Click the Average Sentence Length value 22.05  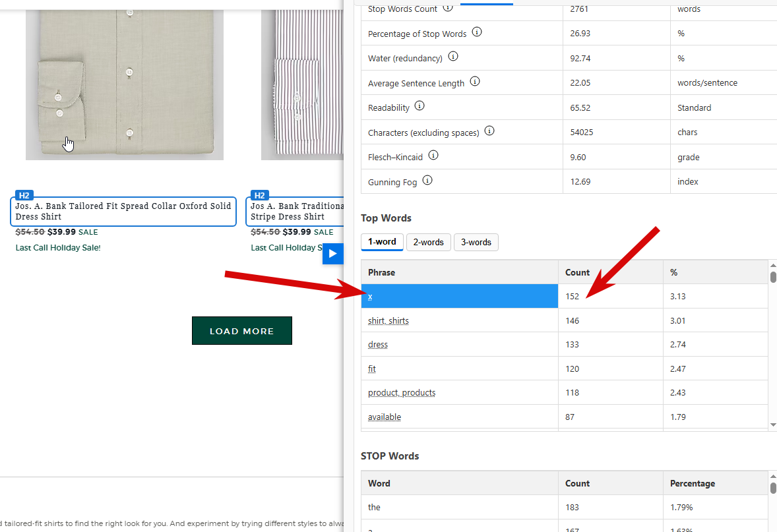click(x=580, y=82)
